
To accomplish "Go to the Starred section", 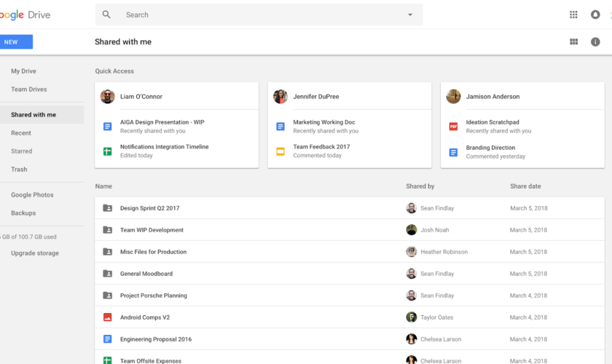I will pos(22,151).
